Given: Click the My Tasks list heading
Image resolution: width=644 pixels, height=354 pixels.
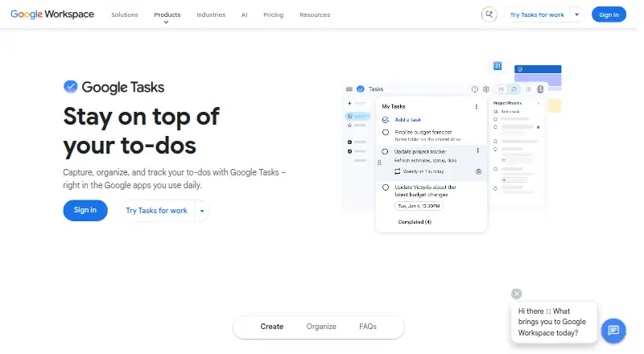Looking at the screenshot, I should [394, 106].
